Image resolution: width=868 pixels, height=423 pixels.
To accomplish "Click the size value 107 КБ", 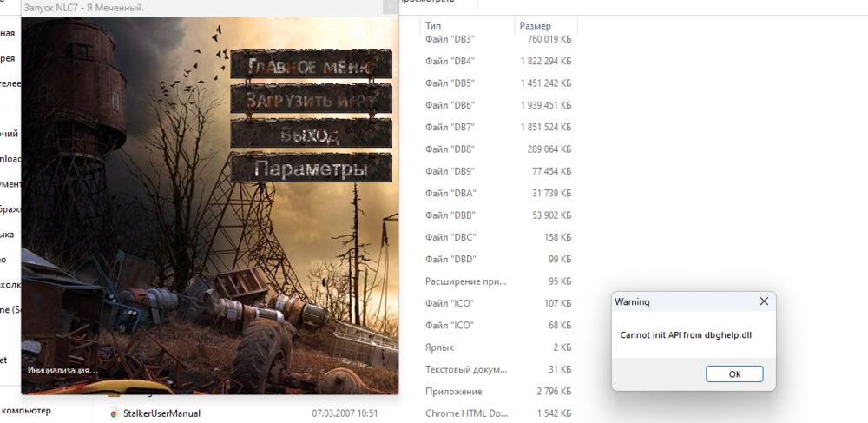I will point(558,303).
